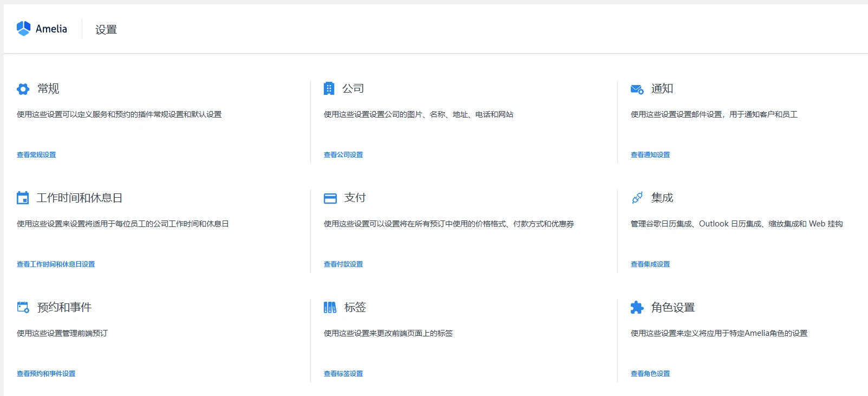Open the 查看公司设置 link
Viewport: 868px width, 396px height.
click(x=343, y=155)
